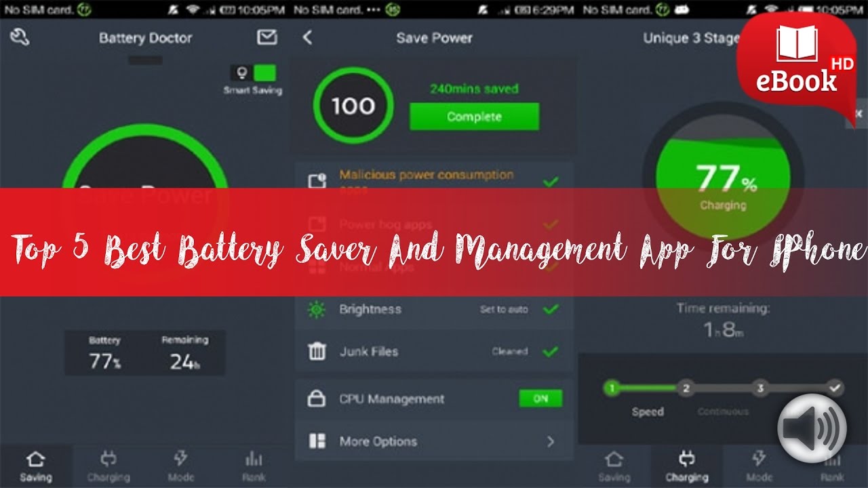Open the Rank tab in left screen

point(253,466)
